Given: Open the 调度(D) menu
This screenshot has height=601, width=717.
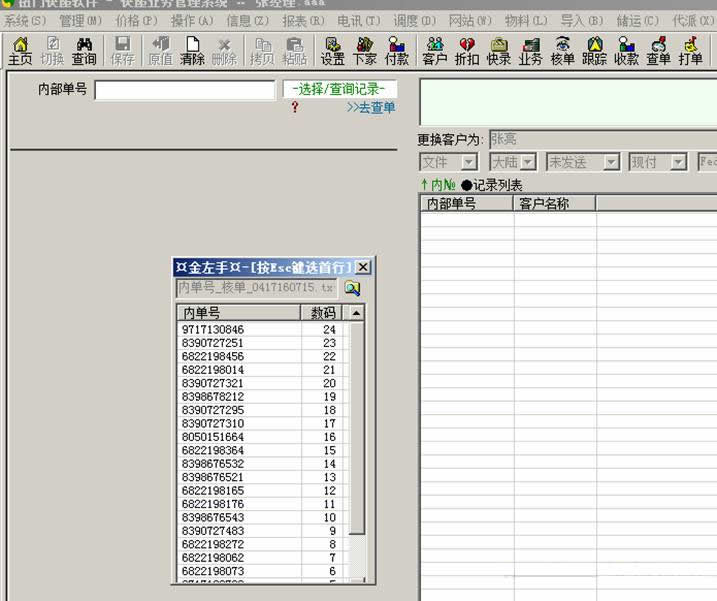Looking at the screenshot, I should pyautogui.click(x=415, y=21).
